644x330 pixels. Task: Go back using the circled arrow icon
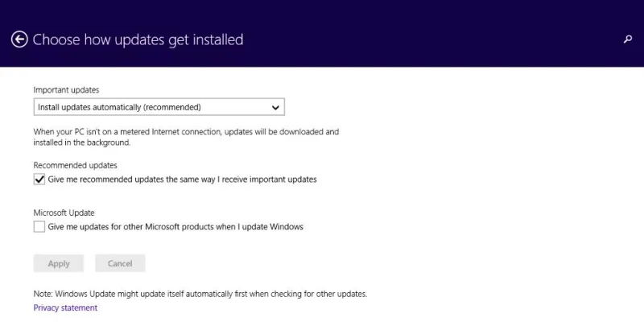coord(19,39)
